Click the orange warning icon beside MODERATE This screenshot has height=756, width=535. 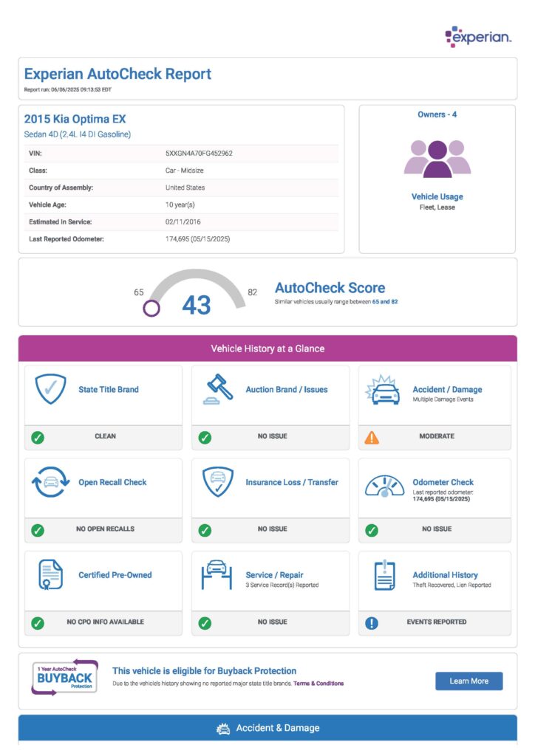point(372,437)
